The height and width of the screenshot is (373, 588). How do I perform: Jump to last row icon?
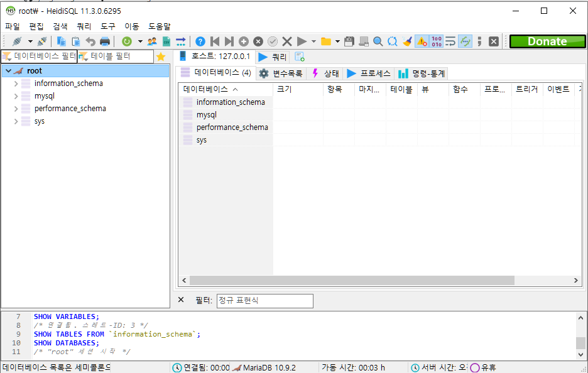[229, 41]
